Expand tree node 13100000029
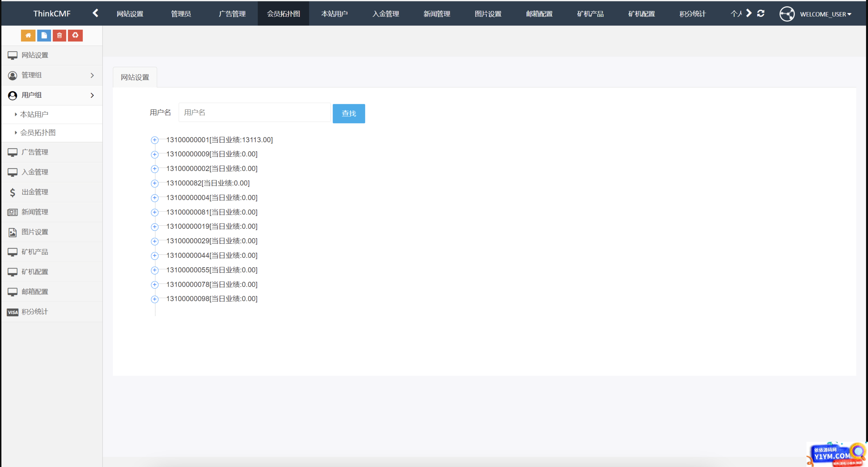 point(155,241)
